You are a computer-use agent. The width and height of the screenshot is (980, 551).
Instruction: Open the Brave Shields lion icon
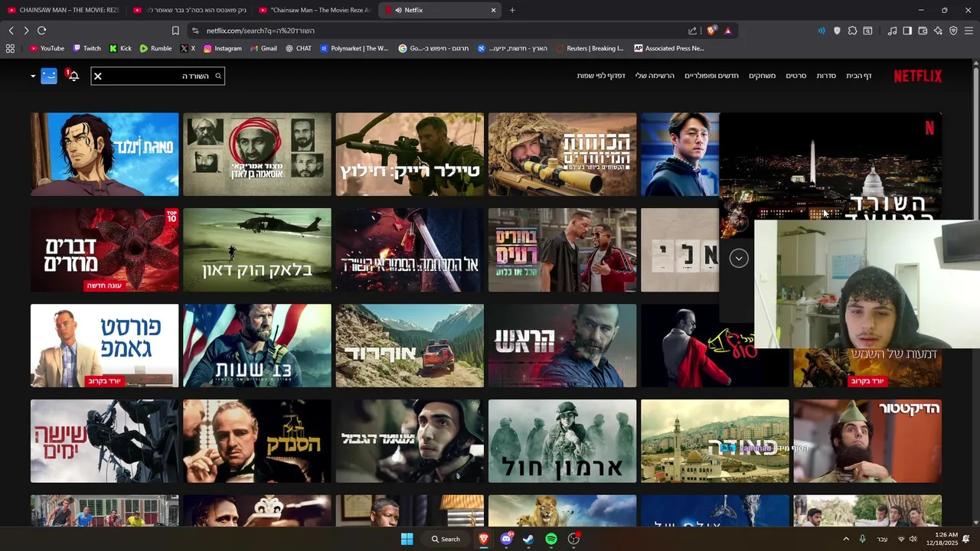click(711, 31)
